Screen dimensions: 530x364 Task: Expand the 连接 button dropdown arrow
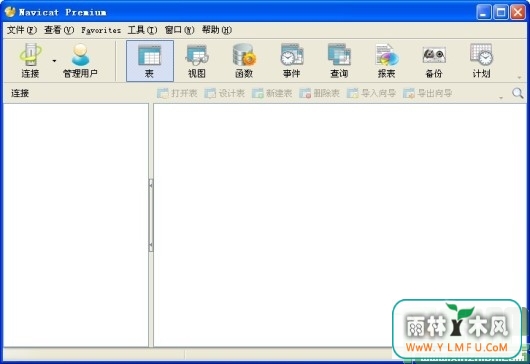coord(54,61)
